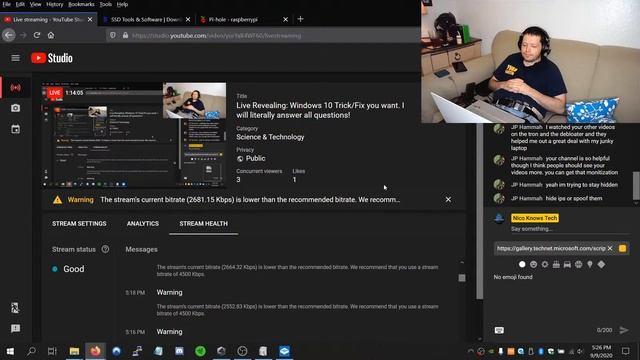Click the YouTube Studio logo

[52, 58]
